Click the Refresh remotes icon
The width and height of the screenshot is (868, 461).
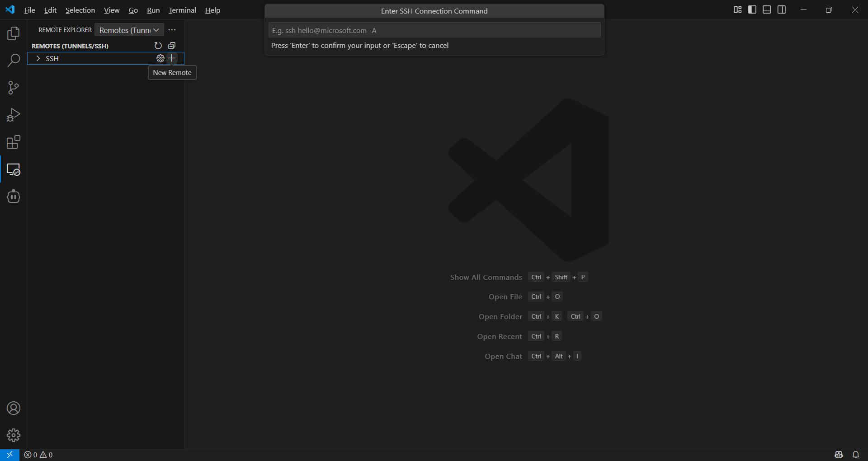click(158, 46)
